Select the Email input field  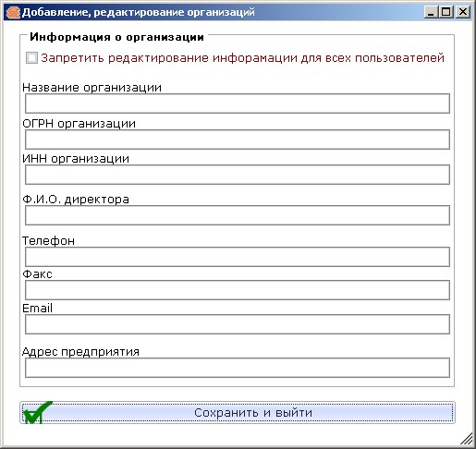point(238,324)
